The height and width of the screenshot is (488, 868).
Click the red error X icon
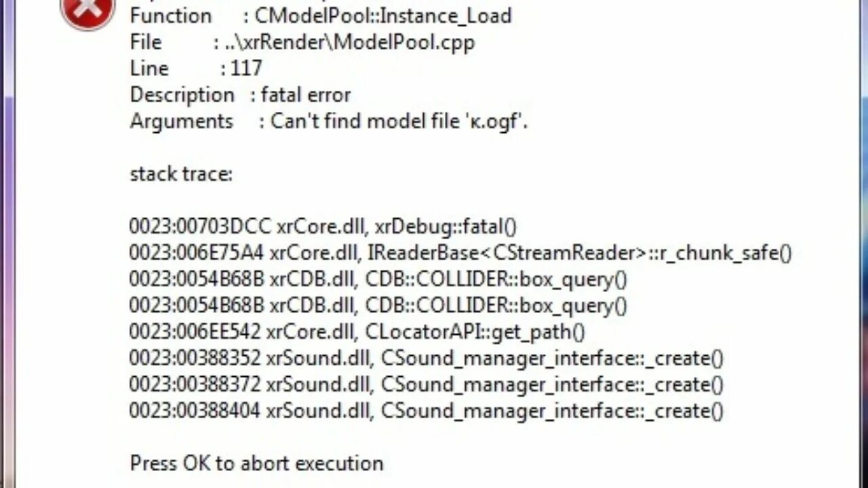(88, 12)
